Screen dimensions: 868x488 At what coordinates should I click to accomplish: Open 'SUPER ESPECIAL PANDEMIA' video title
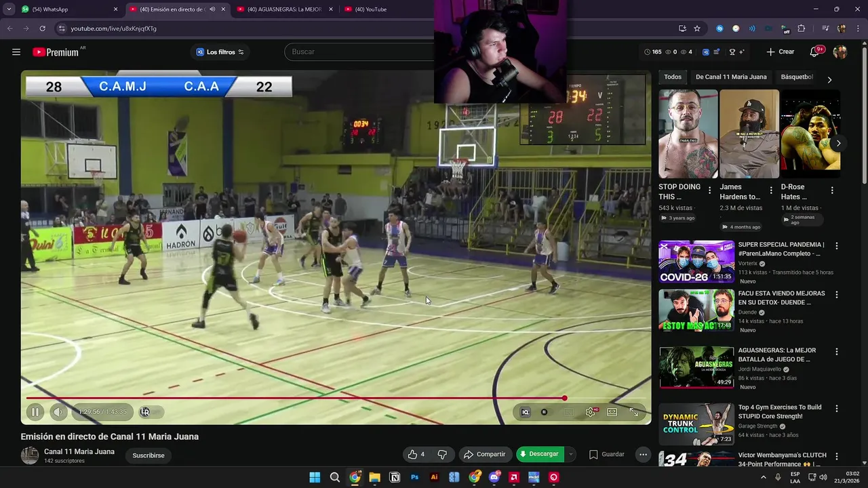(781, 249)
